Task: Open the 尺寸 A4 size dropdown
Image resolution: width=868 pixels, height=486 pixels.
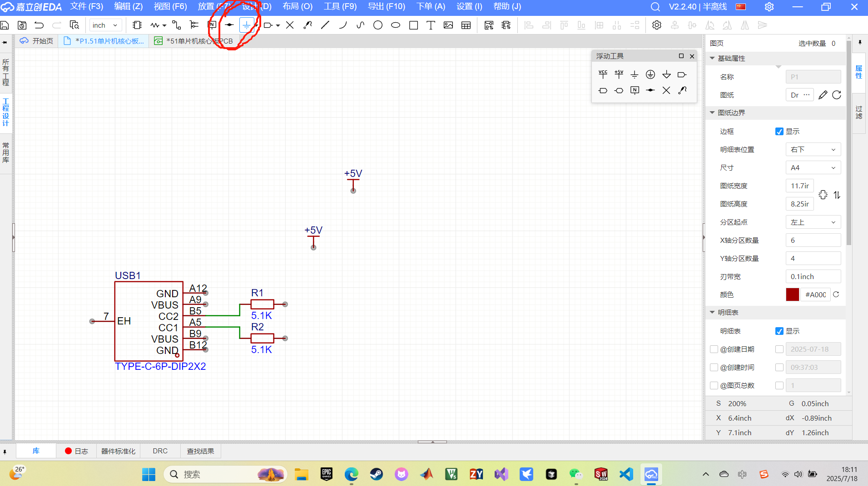Action: pyautogui.click(x=813, y=168)
